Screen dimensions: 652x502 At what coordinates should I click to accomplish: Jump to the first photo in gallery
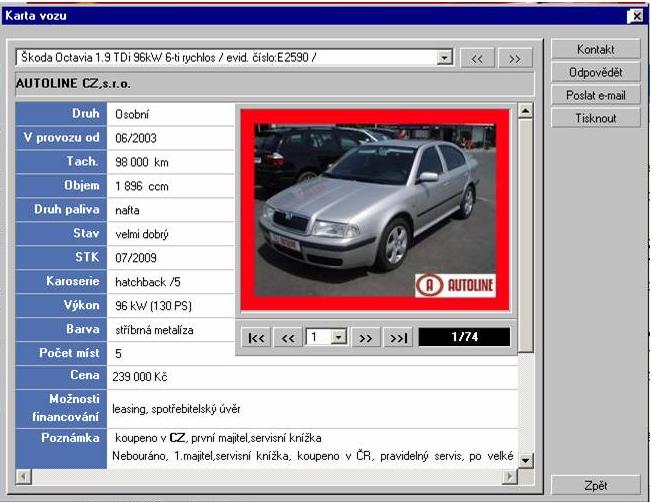coord(256,338)
